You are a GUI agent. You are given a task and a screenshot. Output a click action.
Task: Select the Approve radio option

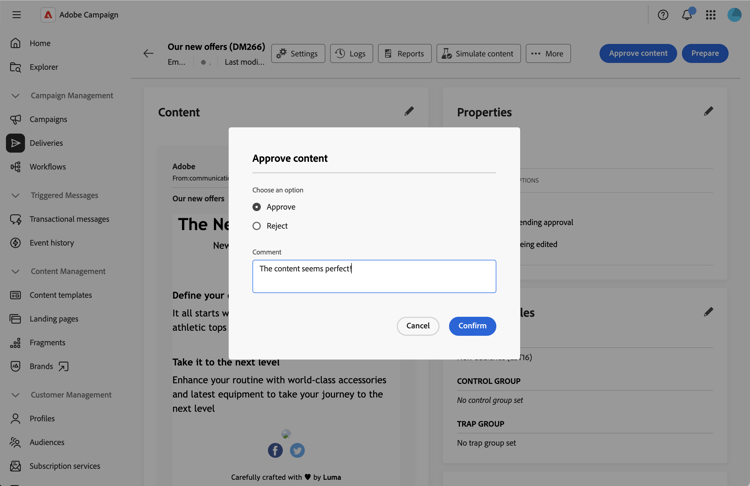[x=257, y=207]
